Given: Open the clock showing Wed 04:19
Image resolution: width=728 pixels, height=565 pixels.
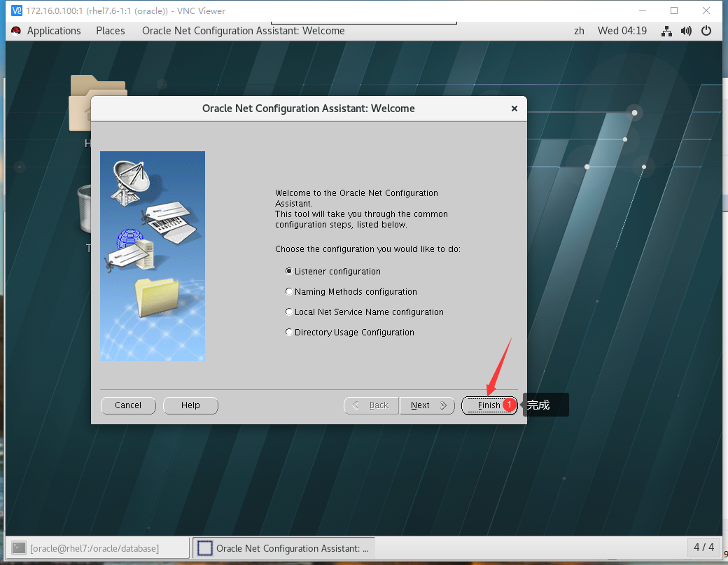Looking at the screenshot, I should coord(622,31).
